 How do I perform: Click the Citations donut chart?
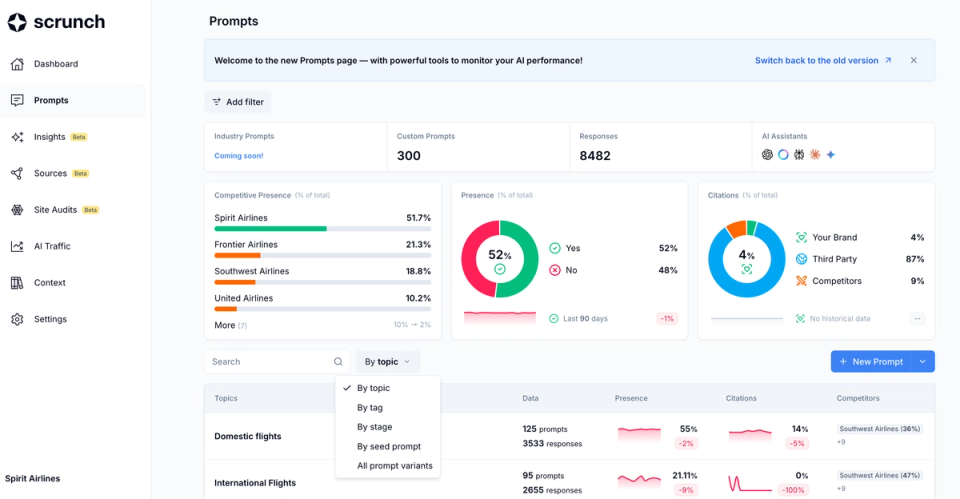pyautogui.click(x=746, y=259)
